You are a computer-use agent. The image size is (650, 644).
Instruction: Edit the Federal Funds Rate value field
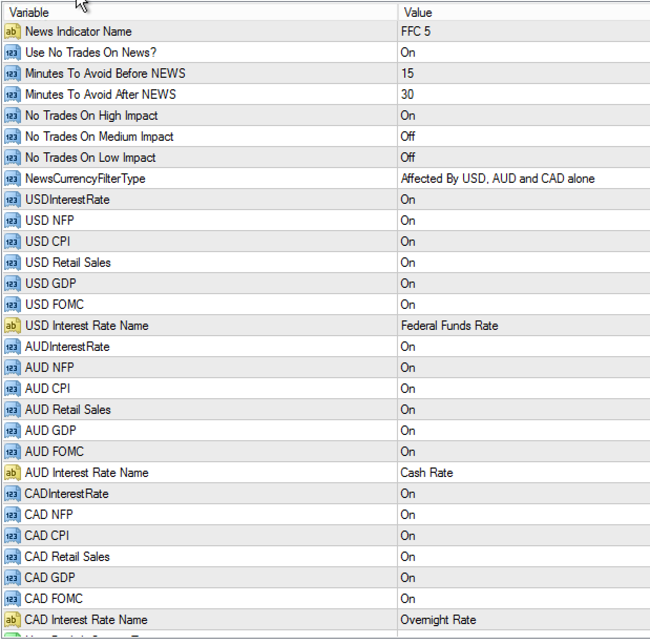[449, 326]
